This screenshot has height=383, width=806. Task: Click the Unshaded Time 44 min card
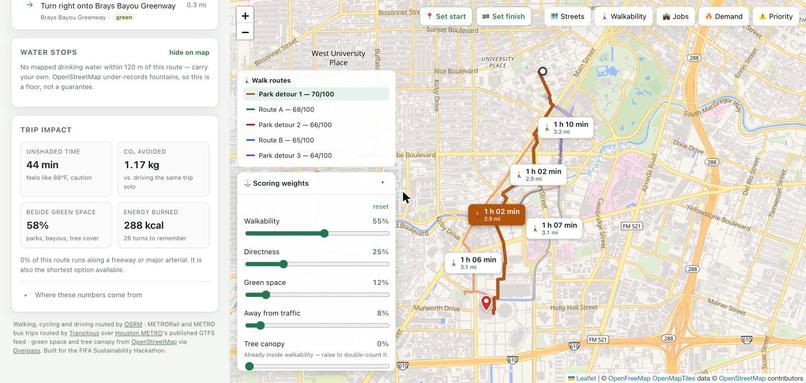click(66, 169)
